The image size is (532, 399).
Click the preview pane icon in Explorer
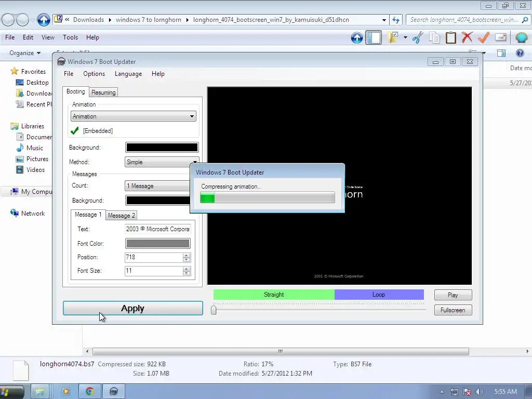point(501,53)
